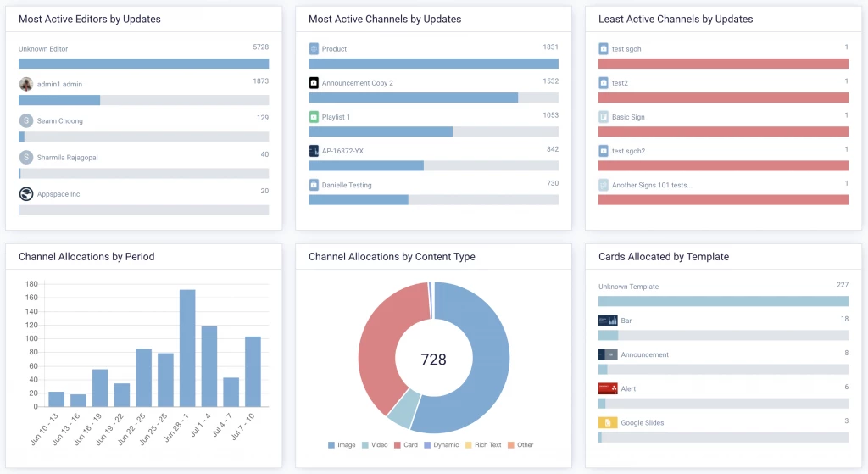Toggle the Image legend swatch
Viewport: 868px width, 474px height.
331,445
